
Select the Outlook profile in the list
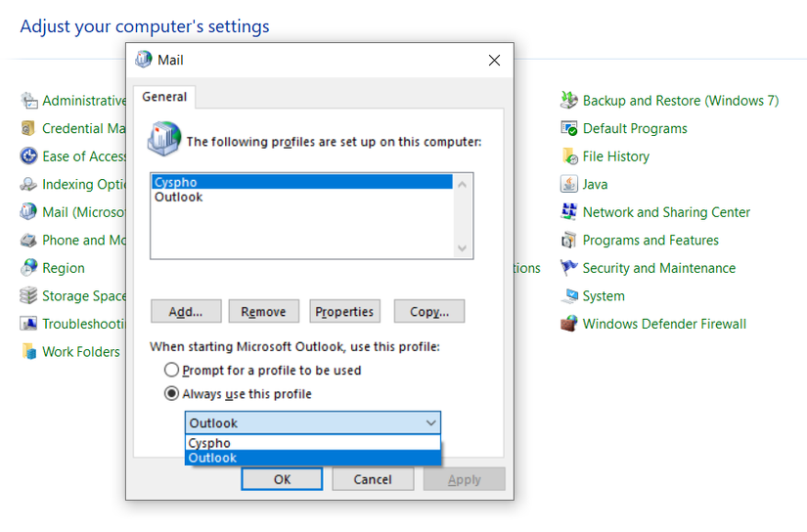pyautogui.click(x=302, y=198)
